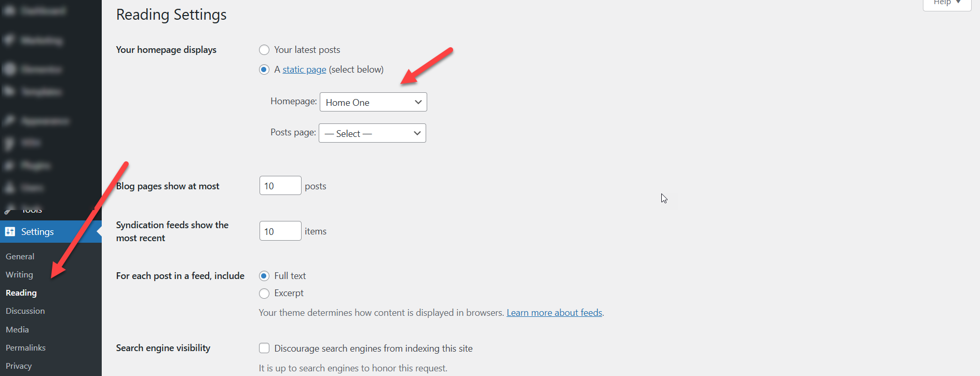Image resolution: width=980 pixels, height=376 pixels.
Task: Click the Settings sliders icon in sidebar
Action: [10, 232]
